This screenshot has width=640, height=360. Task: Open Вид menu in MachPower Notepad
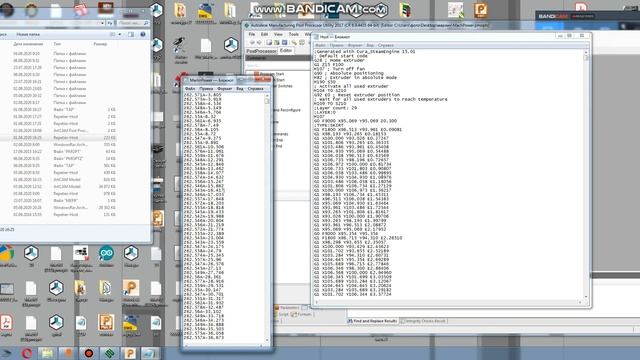coord(240,89)
